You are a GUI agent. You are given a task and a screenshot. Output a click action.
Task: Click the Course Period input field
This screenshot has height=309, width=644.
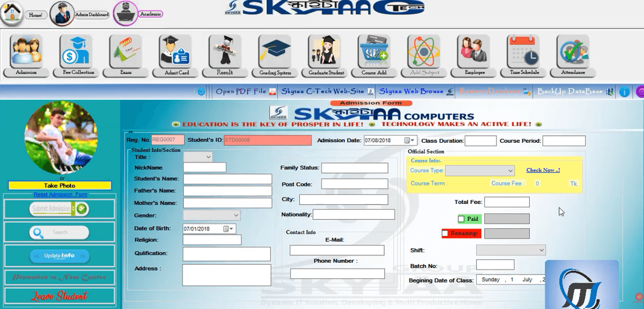564,141
